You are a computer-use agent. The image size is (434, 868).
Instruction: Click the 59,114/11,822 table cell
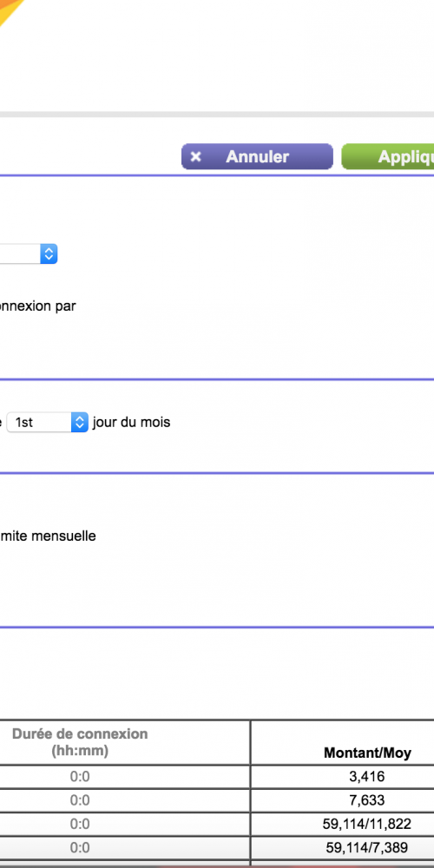[367, 825]
